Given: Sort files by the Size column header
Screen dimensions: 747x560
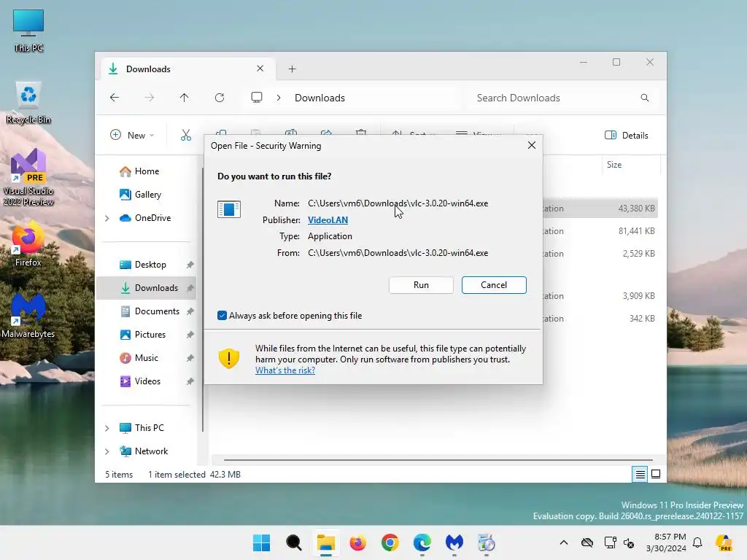Looking at the screenshot, I should pos(614,165).
